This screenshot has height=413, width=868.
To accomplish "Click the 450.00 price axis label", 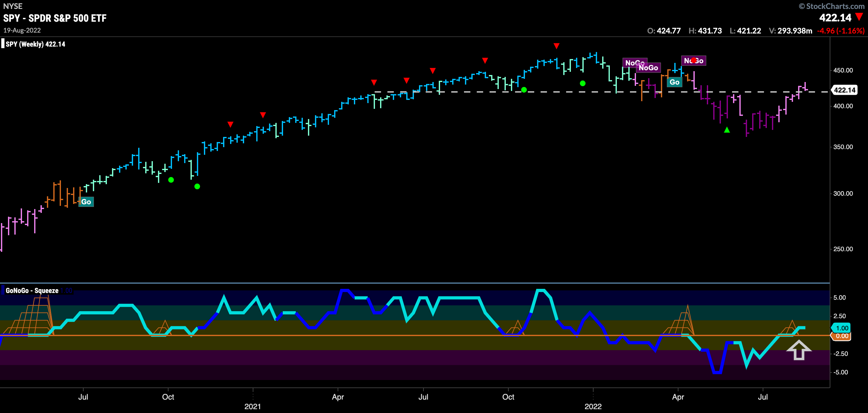I will point(843,70).
